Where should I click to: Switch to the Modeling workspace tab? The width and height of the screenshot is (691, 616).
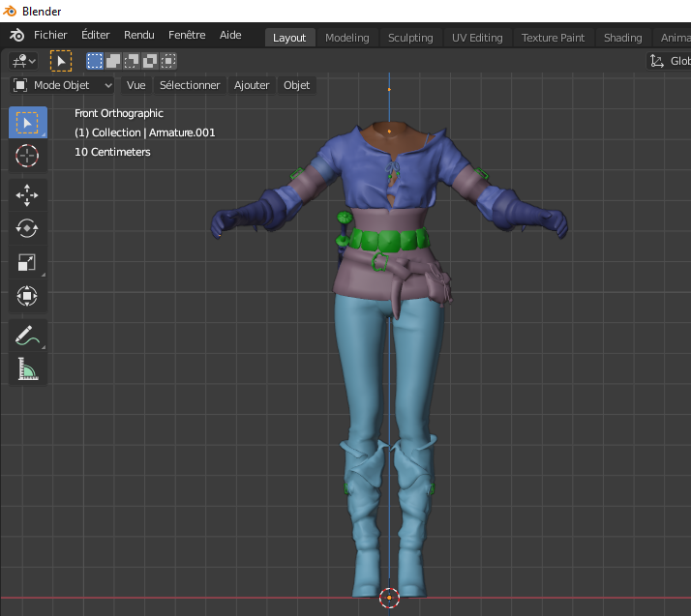[x=346, y=38]
